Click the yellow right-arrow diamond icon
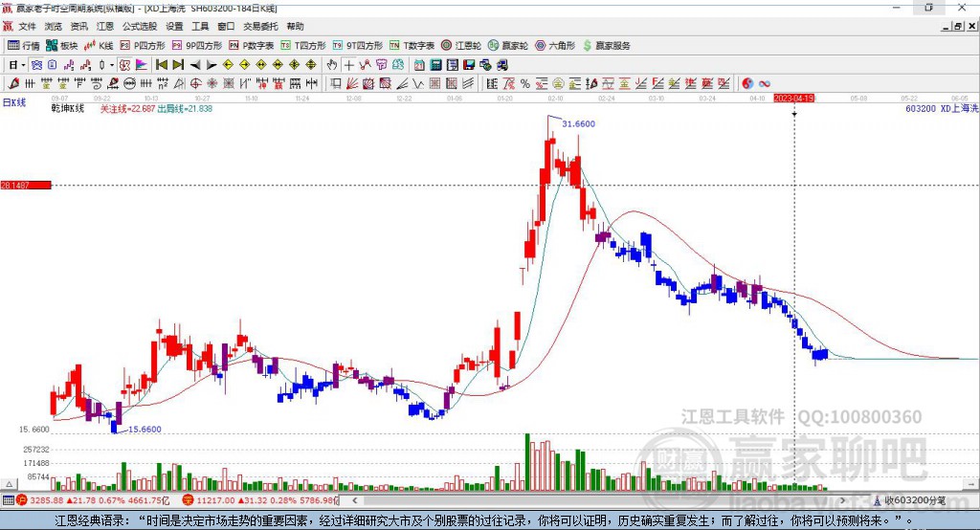Viewport: 980px width, 530px height. 245,65
